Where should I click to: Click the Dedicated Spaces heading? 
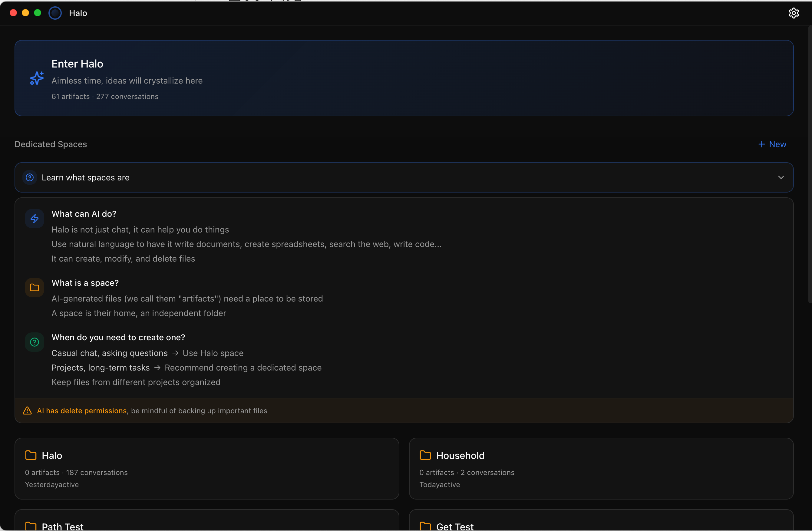pos(51,144)
